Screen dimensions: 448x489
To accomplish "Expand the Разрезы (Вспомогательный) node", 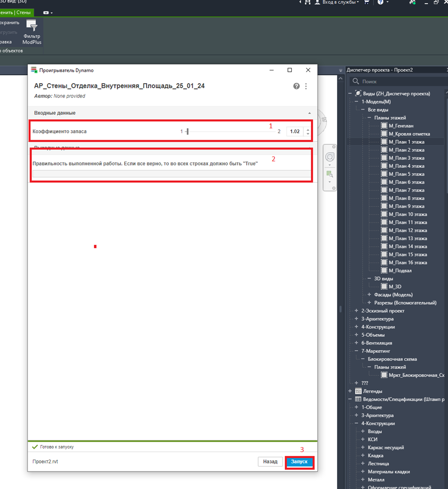I will point(369,303).
